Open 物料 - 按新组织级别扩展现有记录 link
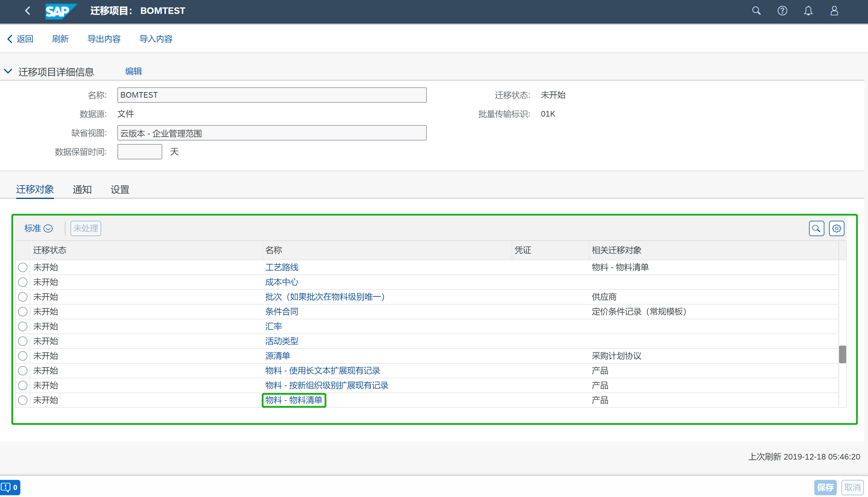868x497 pixels. [x=327, y=385]
